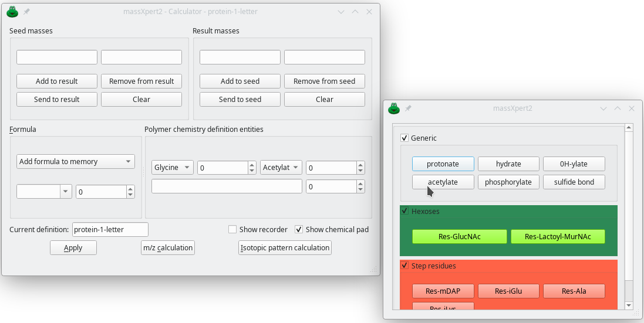
Task: Click second seed mass input field
Action: click(141, 57)
